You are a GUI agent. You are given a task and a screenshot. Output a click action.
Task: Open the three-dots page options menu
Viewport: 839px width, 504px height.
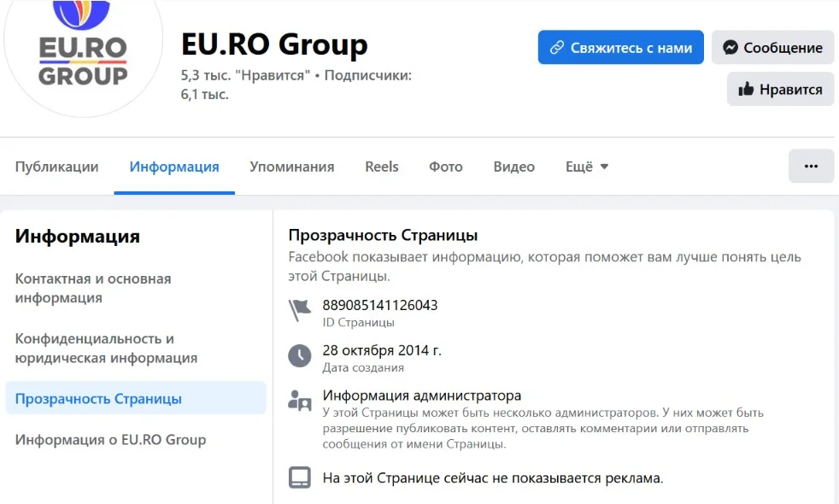pyautogui.click(x=811, y=167)
